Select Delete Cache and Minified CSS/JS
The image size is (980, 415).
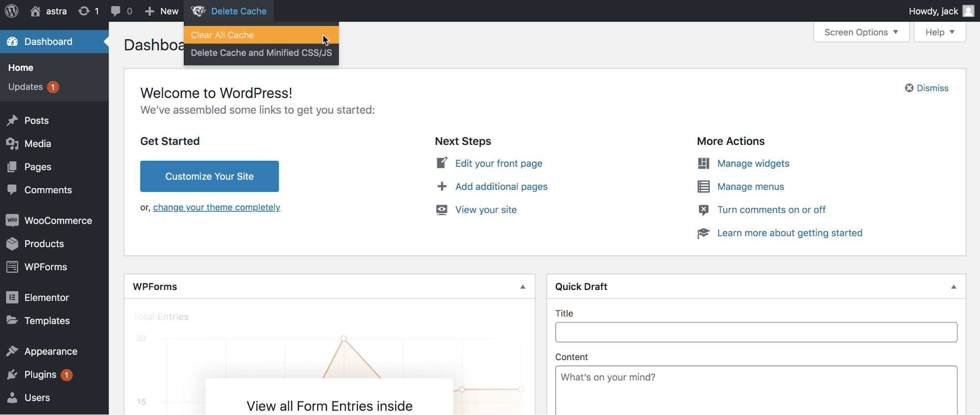point(261,53)
